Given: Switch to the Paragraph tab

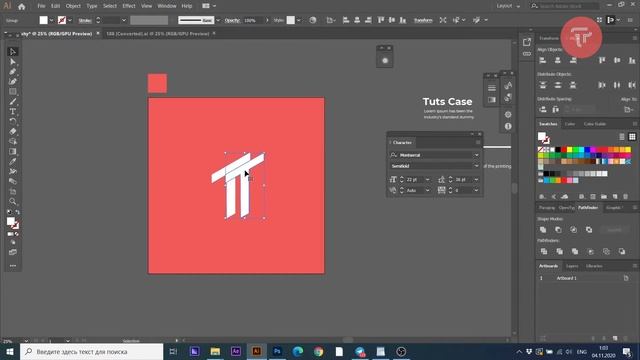Looking at the screenshot, I should pos(547,208).
